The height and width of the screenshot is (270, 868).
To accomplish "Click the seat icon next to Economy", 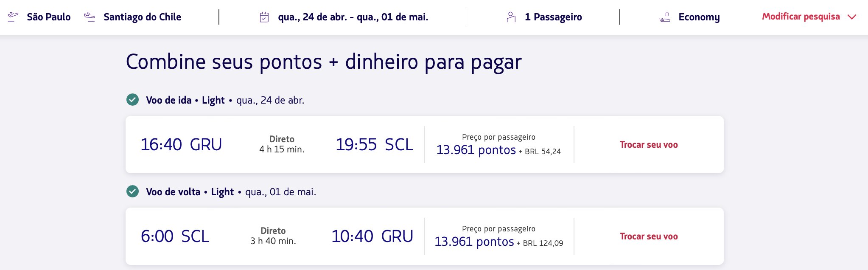I will point(665,17).
